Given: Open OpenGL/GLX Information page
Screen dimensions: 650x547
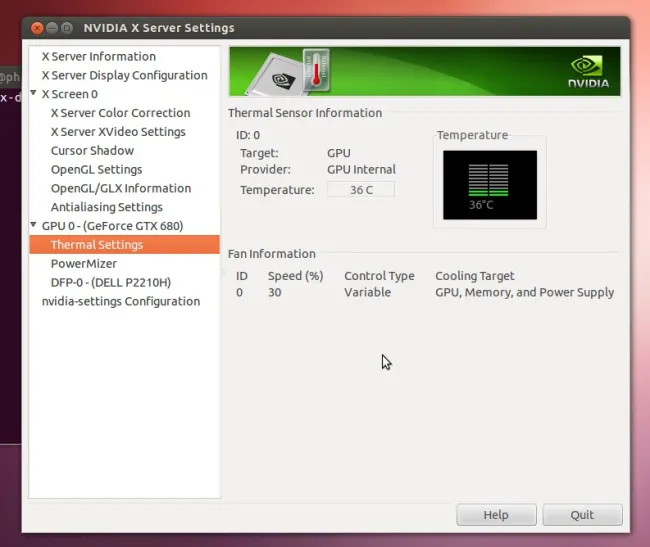Looking at the screenshot, I should [x=121, y=188].
